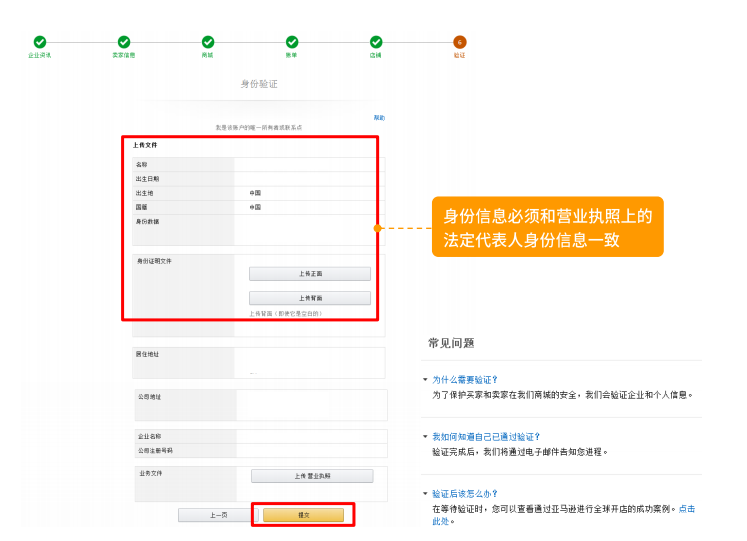Click the 店铺 step checkmark icon

pyautogui.click(x=376, y=42)
